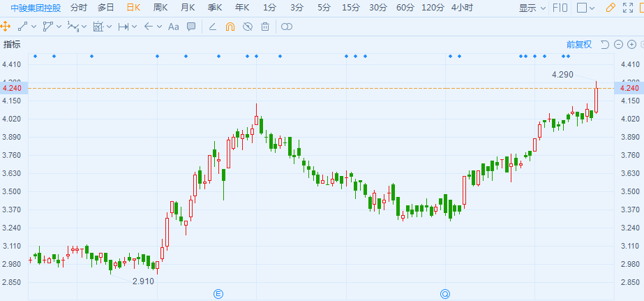Select the 1分 one-minute period
This screenshot has width=644, height=301.
pos(269,8)
